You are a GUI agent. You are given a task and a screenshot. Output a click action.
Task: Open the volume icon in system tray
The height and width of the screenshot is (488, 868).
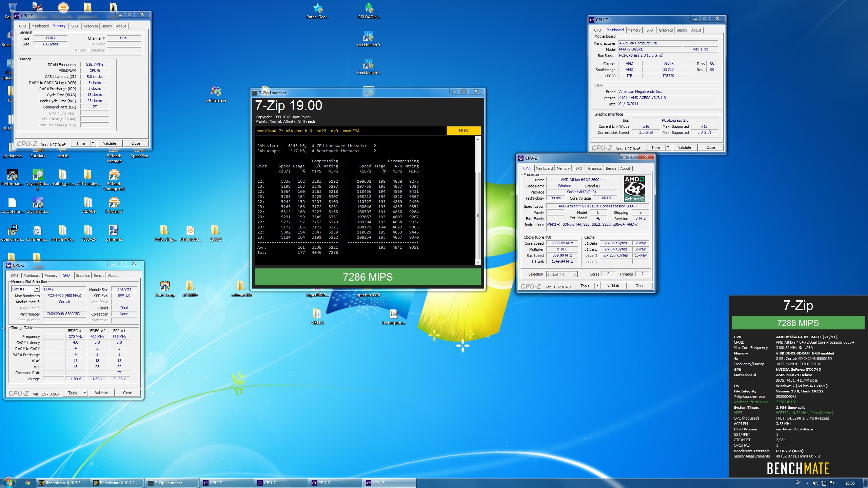[815, 483]
